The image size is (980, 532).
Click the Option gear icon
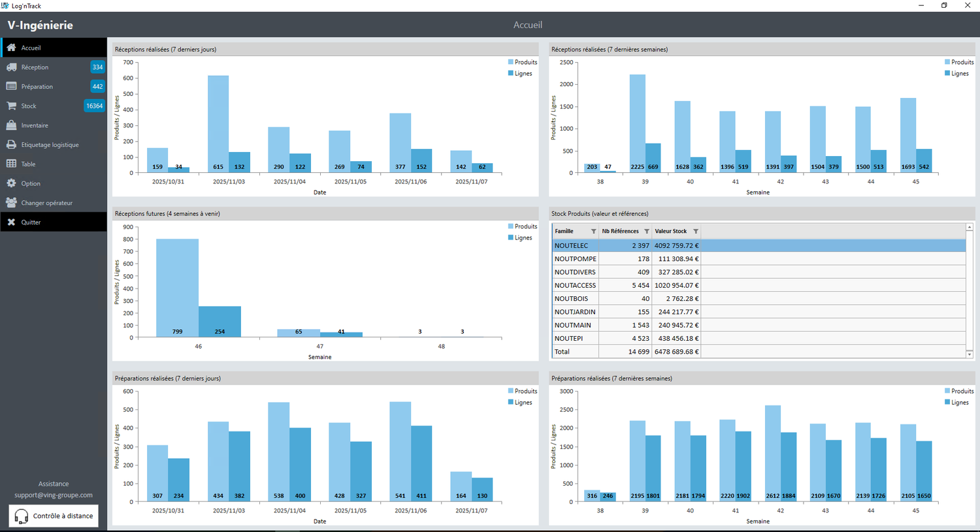tap(11, 183)
